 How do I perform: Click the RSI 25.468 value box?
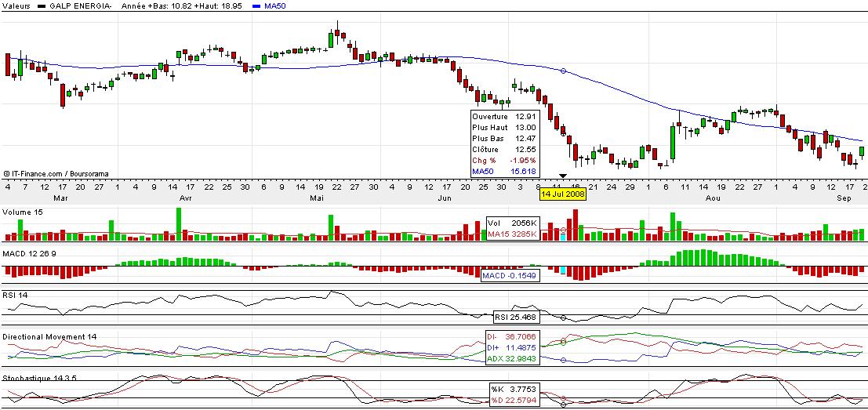coord(515,317)
